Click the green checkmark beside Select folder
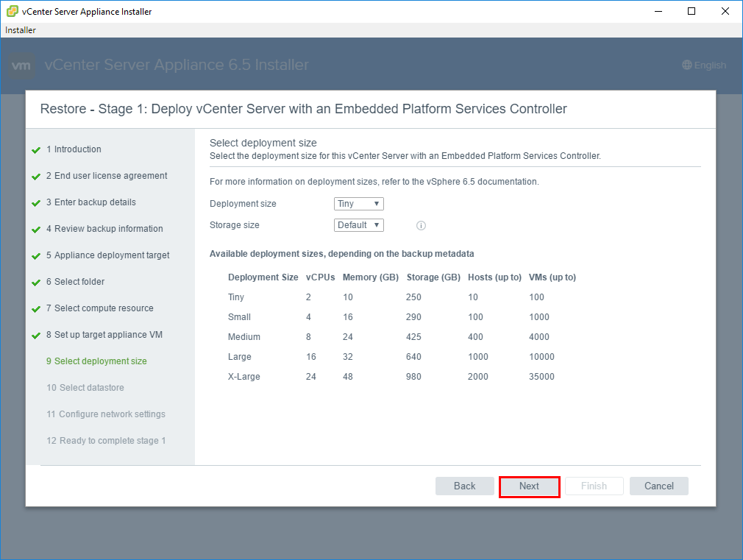Screen dimensions: 743x560 tap(36, 283)
